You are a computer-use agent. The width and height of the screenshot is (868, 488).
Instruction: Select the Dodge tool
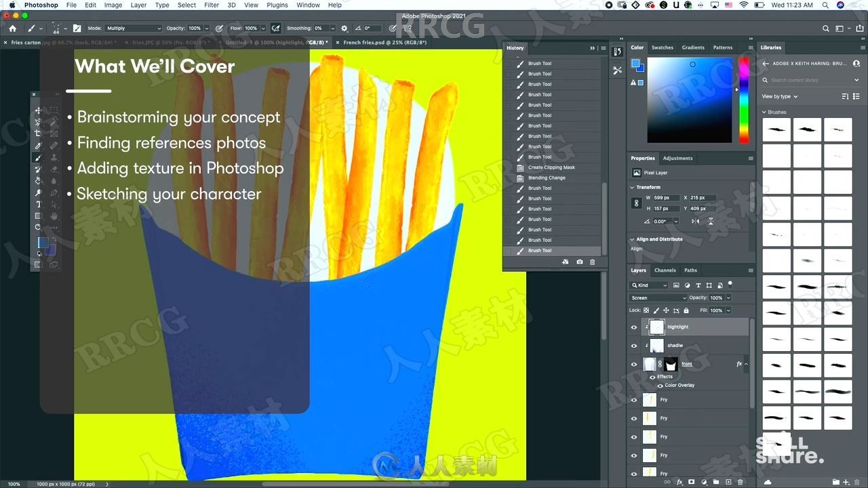[x=38, y=192]
